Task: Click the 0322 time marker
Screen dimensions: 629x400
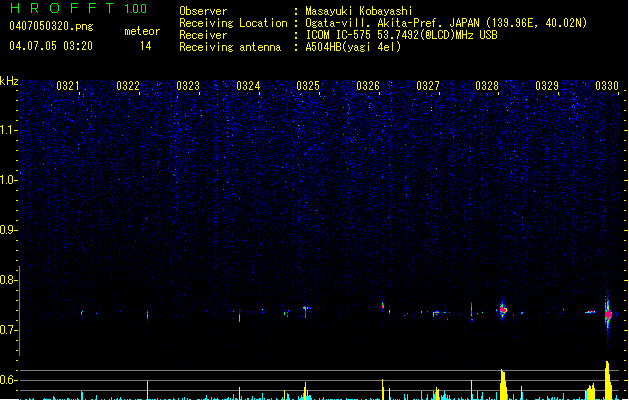Action: coord(128,86)
